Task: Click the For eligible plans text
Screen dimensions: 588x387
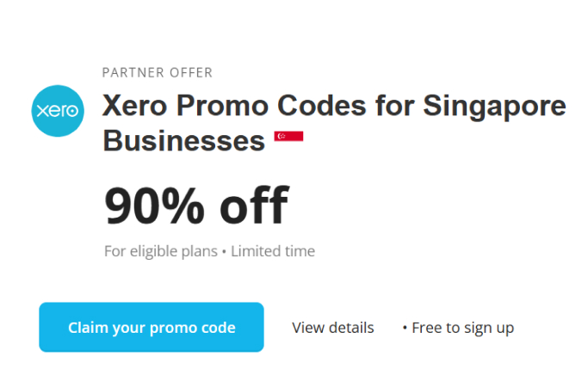Action: coord(159,252)
